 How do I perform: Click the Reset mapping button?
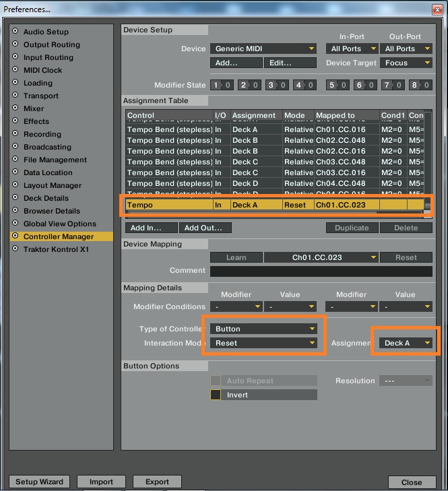[406, 257]
